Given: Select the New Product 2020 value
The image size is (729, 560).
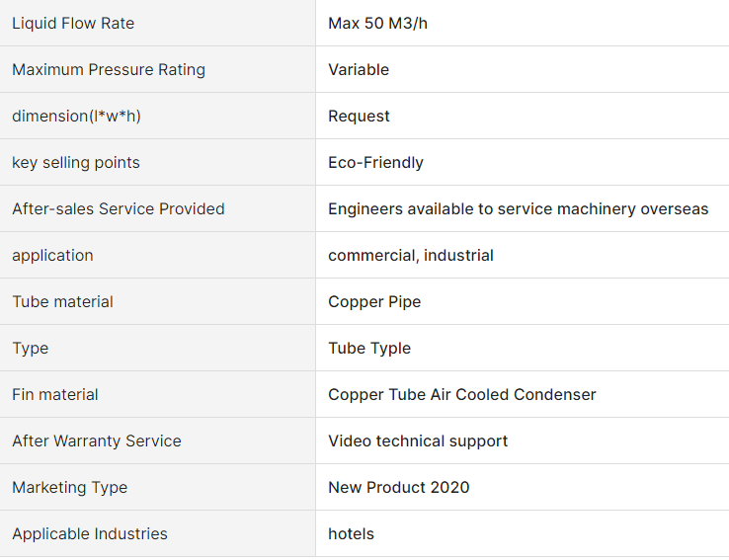Looking at the screenshot, I should coord(398,488).
